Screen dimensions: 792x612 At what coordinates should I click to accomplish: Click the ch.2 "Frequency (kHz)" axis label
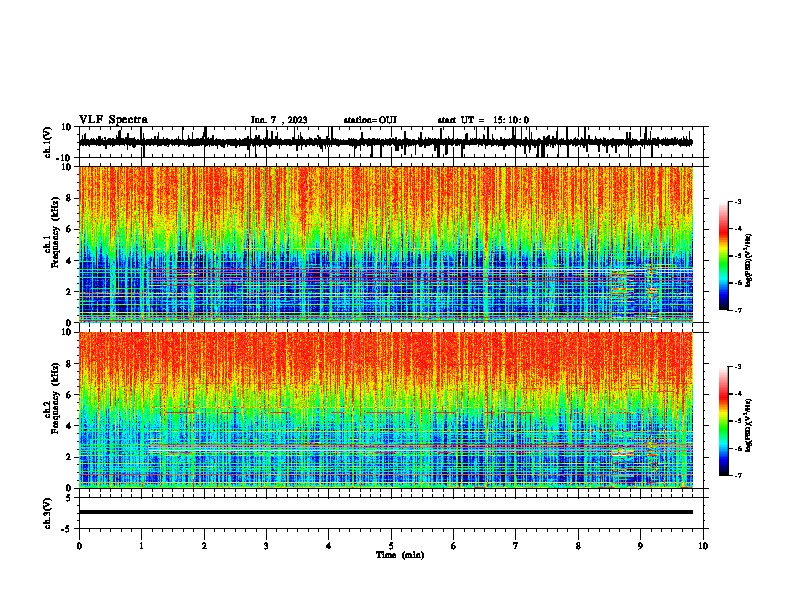pyautogui.click(x=55, y=398)
